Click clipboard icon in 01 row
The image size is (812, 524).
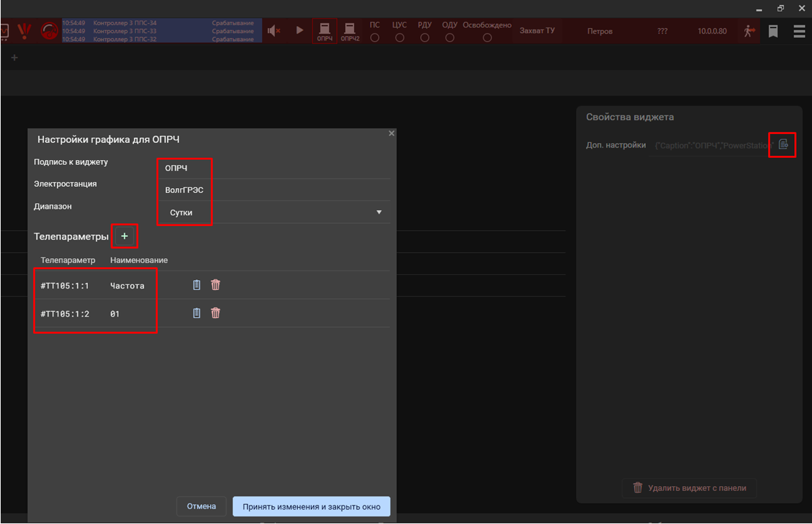(197, 313)
